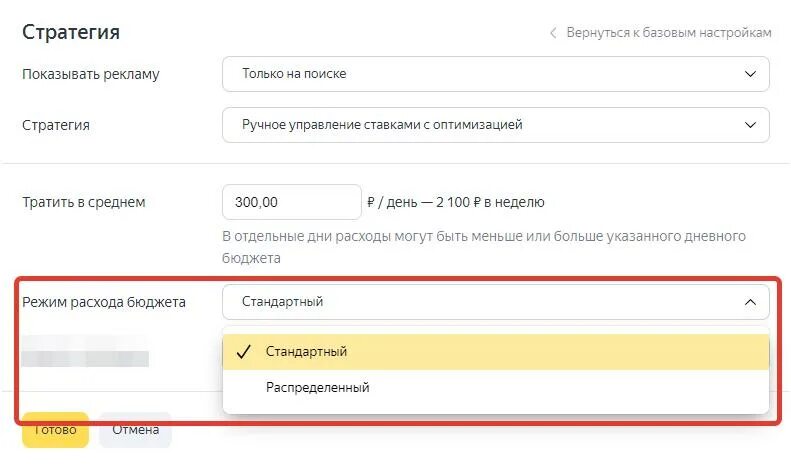Click the 'Тратить в среднем' label

pos(84,202)
